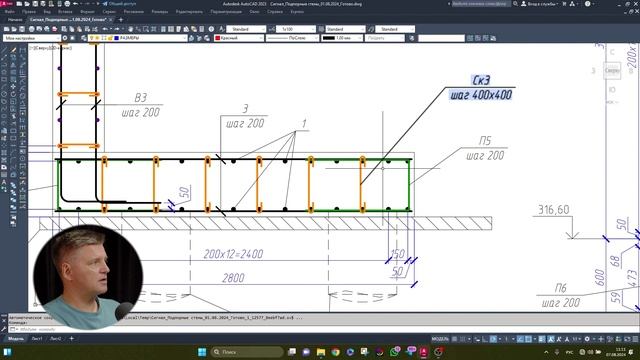Click the Windows taskbar search box

[247, 352]
